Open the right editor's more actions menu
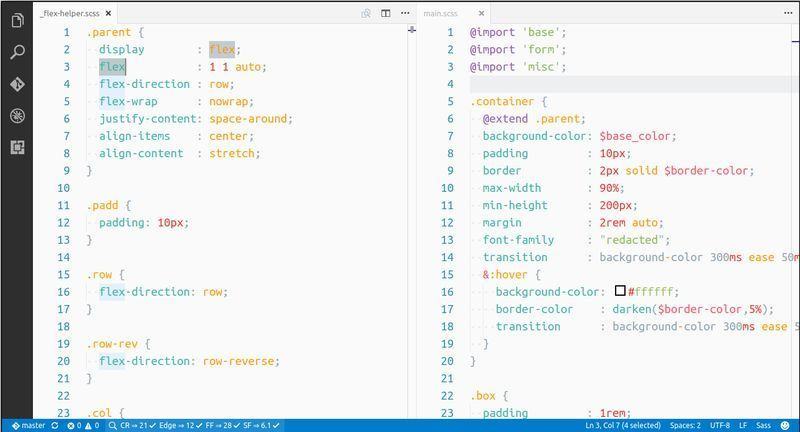 coord(788,13)
